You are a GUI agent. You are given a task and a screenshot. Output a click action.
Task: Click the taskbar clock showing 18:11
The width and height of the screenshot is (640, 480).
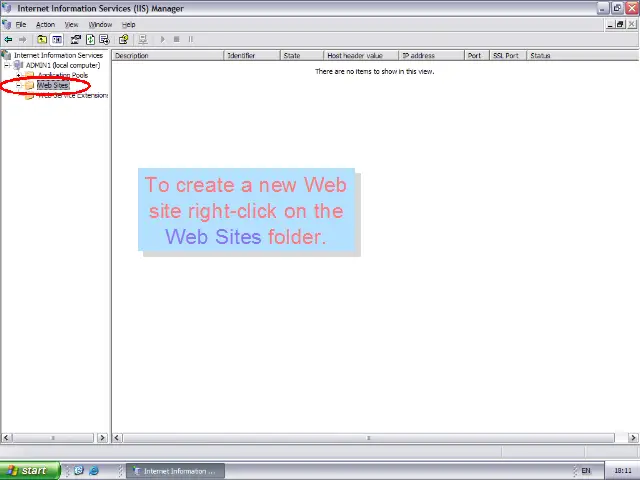pyautogui.click(x=622, y=471)
